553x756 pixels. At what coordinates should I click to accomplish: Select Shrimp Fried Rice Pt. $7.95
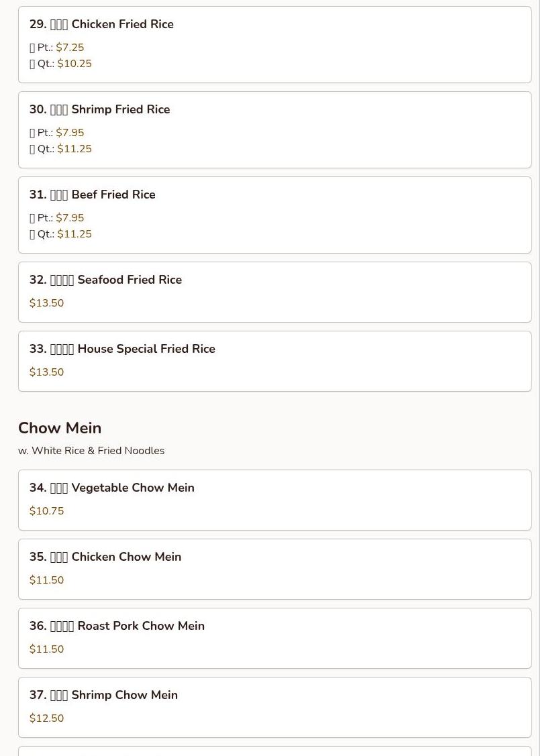click(56, 133)
